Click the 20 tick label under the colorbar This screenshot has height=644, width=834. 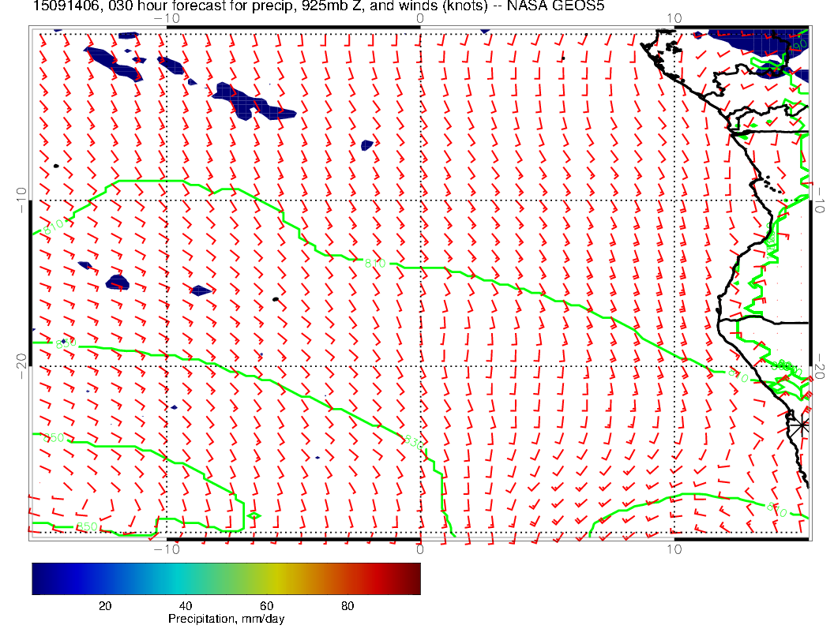point(104,605)
